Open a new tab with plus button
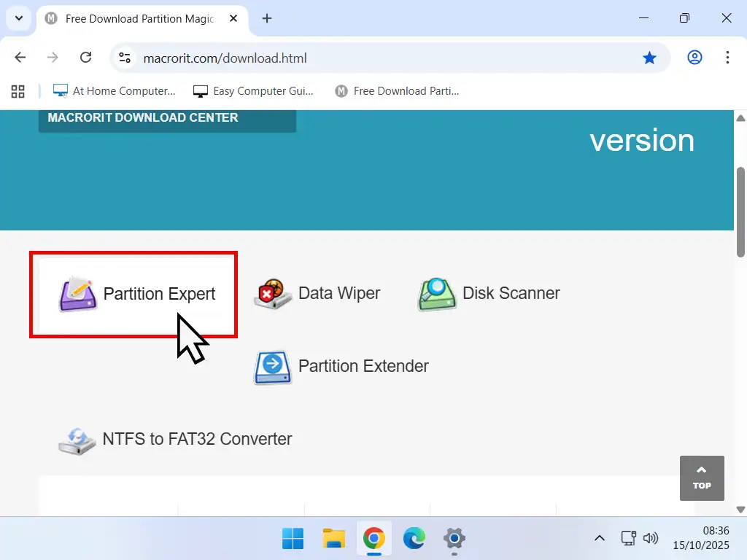The height and width of the screenshot is (560, 747). point(267,19)
